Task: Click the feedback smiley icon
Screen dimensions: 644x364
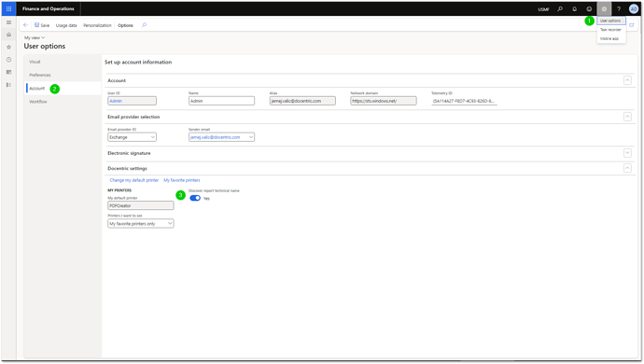Action: 589,8
